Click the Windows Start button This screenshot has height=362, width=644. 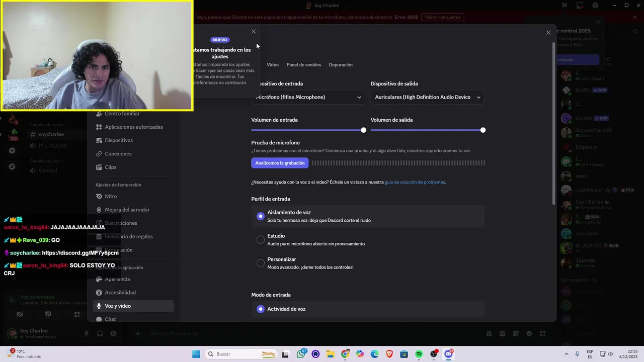196,354
